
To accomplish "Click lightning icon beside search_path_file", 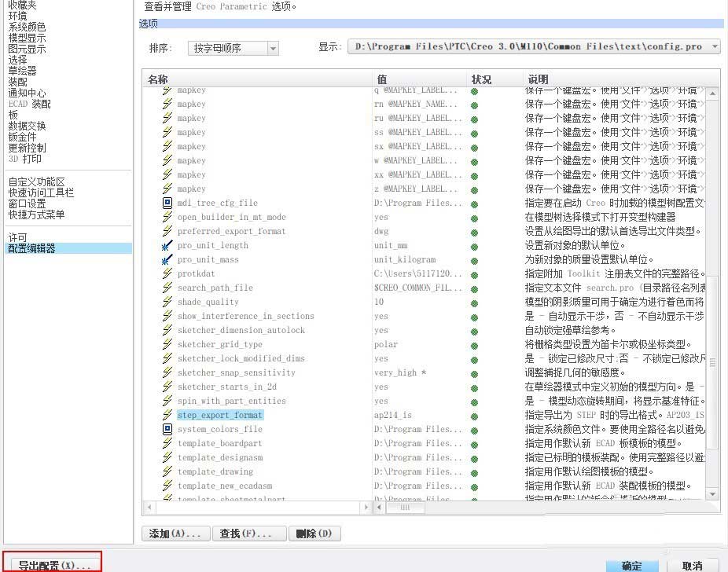I will [167, 288].
